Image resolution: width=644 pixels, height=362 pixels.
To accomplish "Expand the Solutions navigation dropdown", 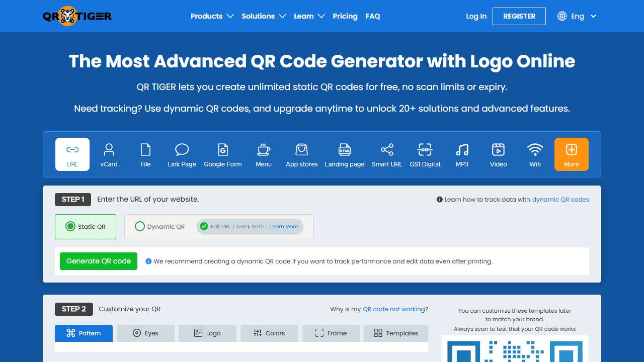I will [264, 16].
